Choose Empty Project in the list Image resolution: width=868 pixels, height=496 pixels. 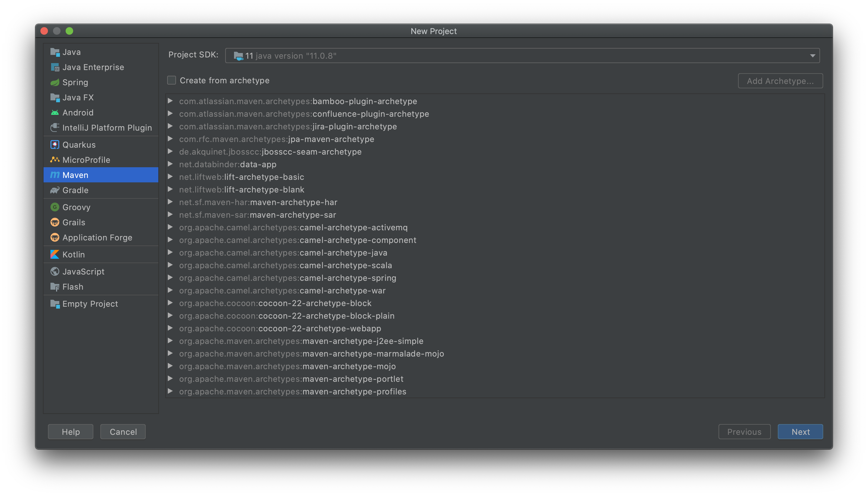pyautogui.click(x=90, y=304)
